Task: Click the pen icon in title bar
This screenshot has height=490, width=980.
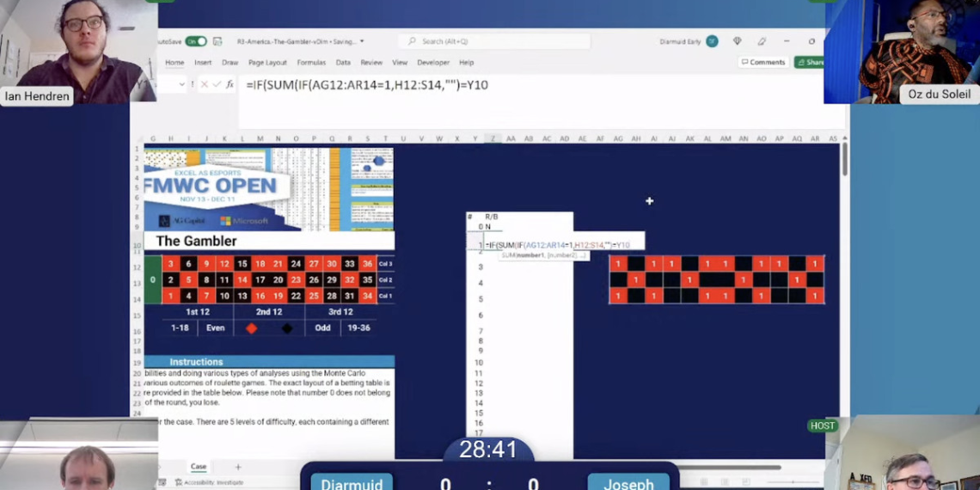Action: (x=762, y=41)
